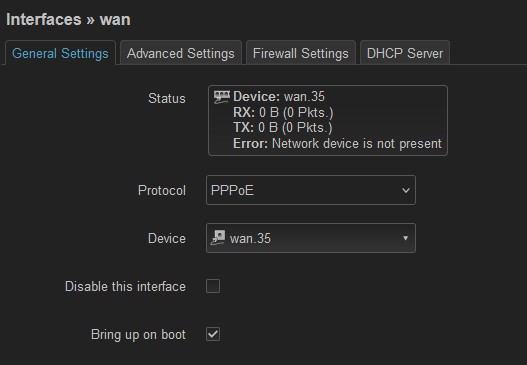The image size is (527, 365).
Task: Open the Advanced Settings tab
Action: (x=180, y=53)
